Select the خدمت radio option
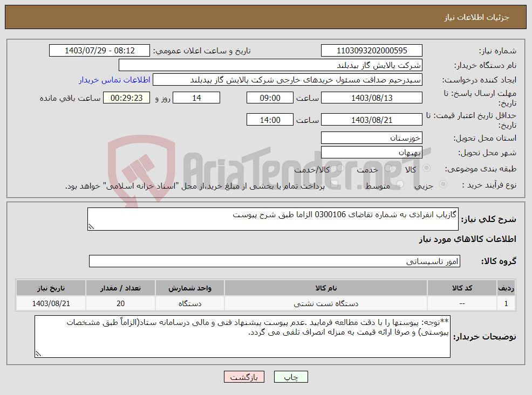This screenshot has width=532, height=395. click(x=388, y=168)
